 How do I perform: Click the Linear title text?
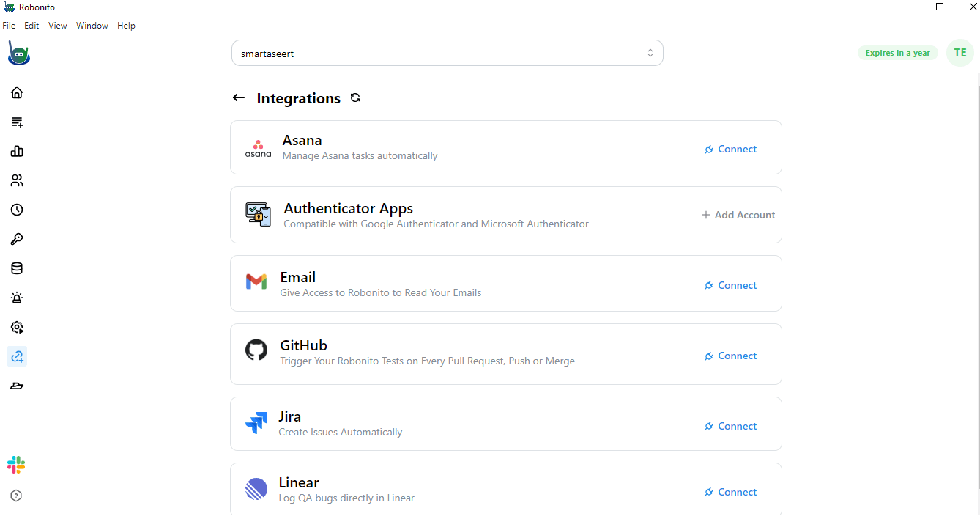(x=299, y=482)
